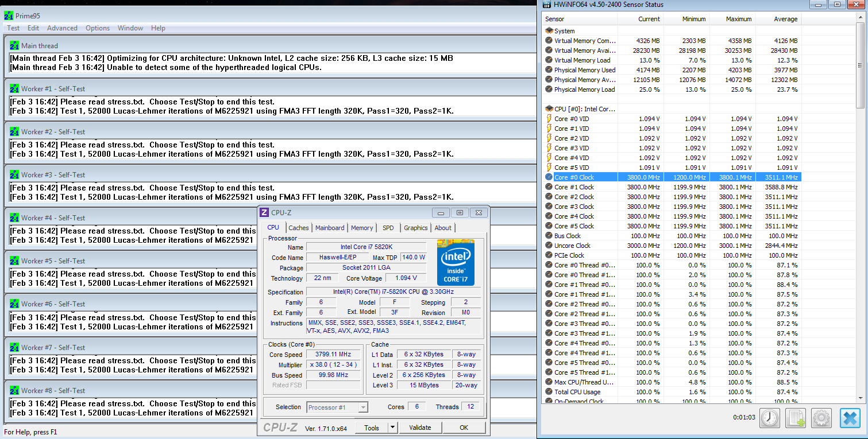
Task: Click the OK button in CPU-Z
Action: coord(464,428)
